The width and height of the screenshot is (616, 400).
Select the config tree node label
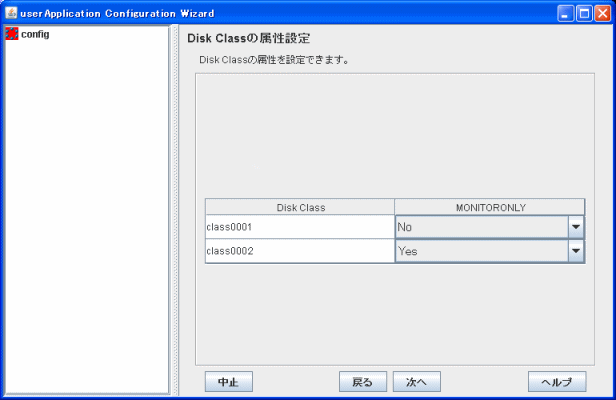pyautogui.click(x=35, y=34)
